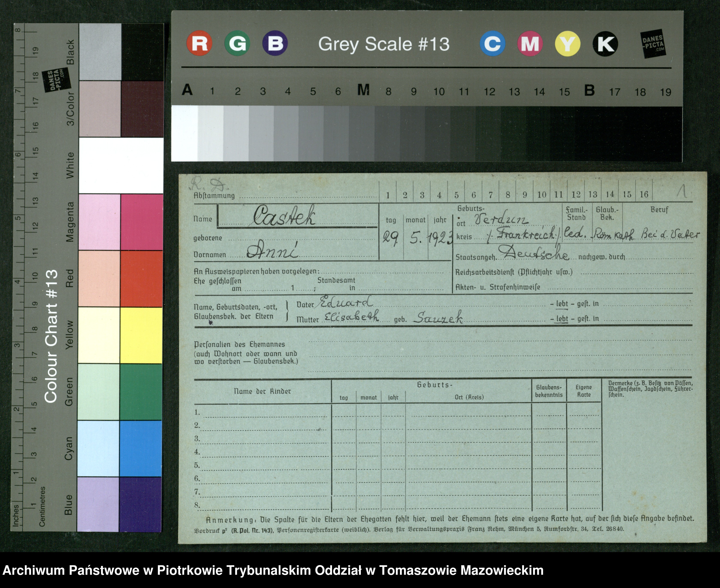Click the magenta M circle icon

[530, 44]
